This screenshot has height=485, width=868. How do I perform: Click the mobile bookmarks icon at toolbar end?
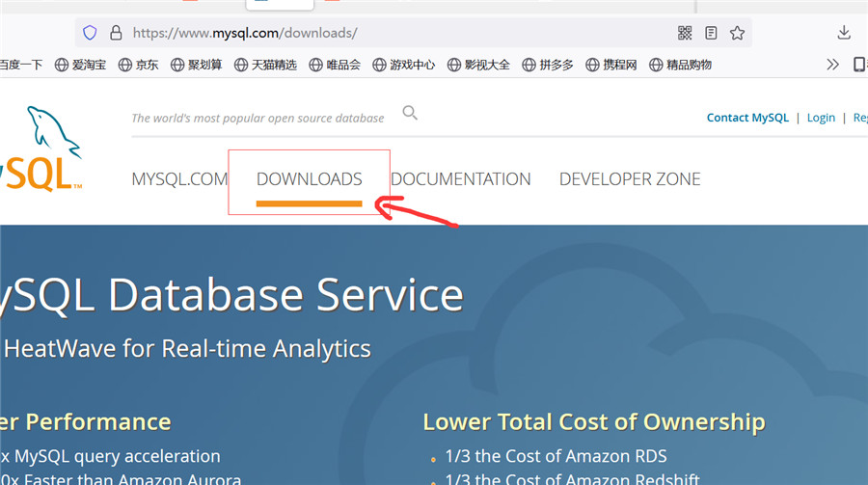point(859,65)
